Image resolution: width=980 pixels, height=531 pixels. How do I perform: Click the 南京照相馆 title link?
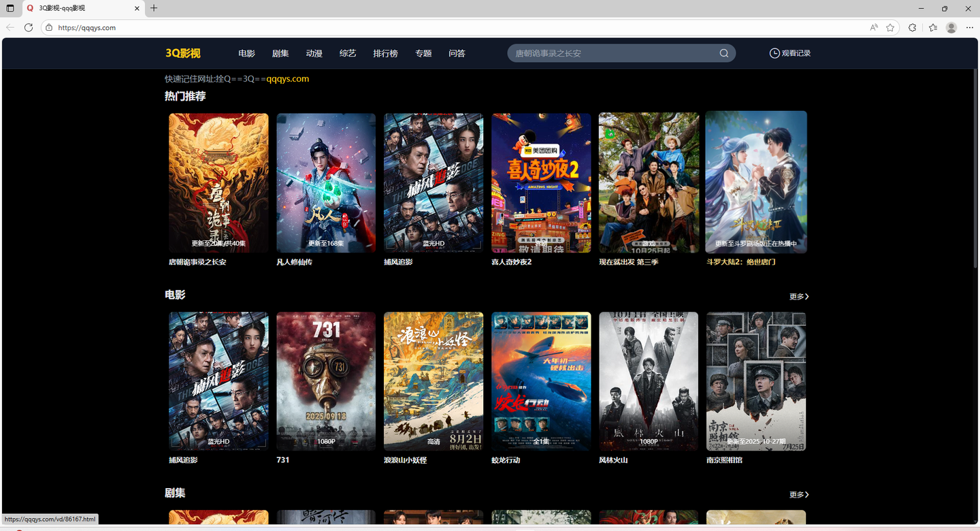(x=724, y=460)
